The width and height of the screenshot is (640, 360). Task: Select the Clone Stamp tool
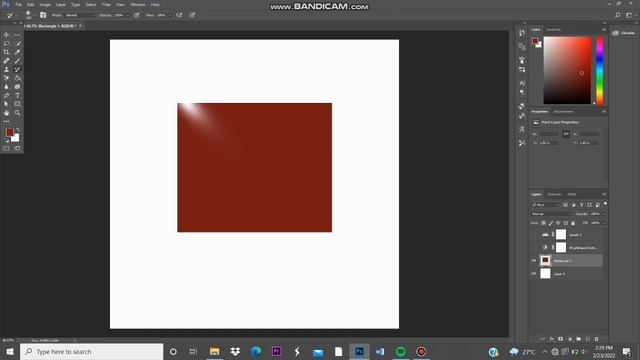coord(6,70)
